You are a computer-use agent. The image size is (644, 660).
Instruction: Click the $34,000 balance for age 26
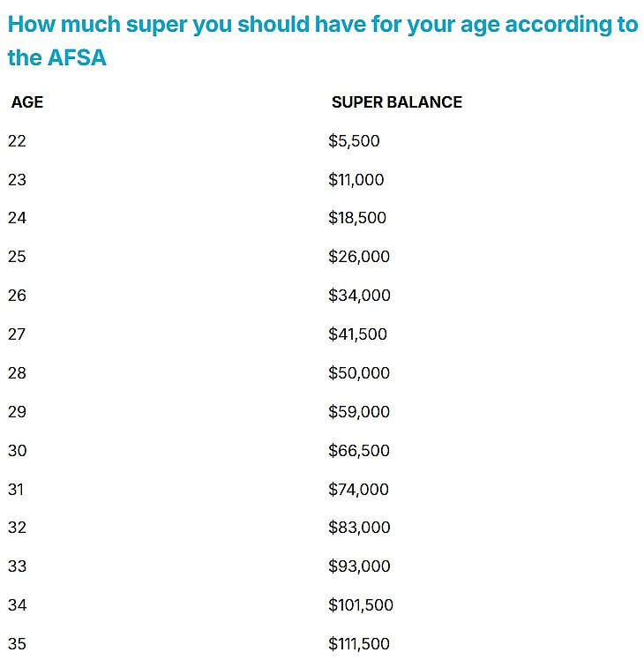359,296
